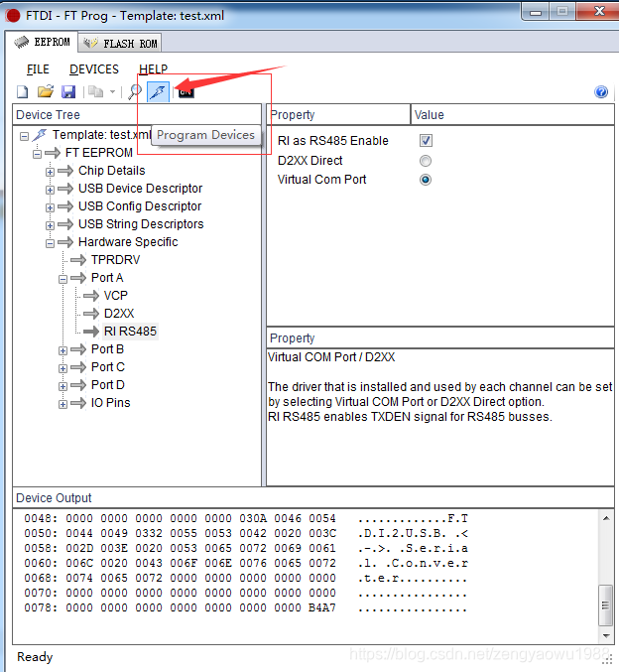
Task: Click the Scan and Parse magnifier icon
Action: [x=135, y=91]
